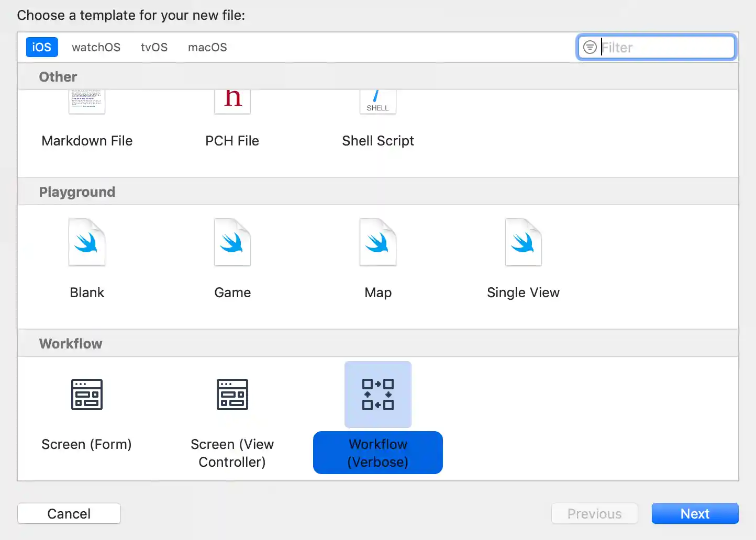Select the Markdown File template icon

click(x=87, y=102)
